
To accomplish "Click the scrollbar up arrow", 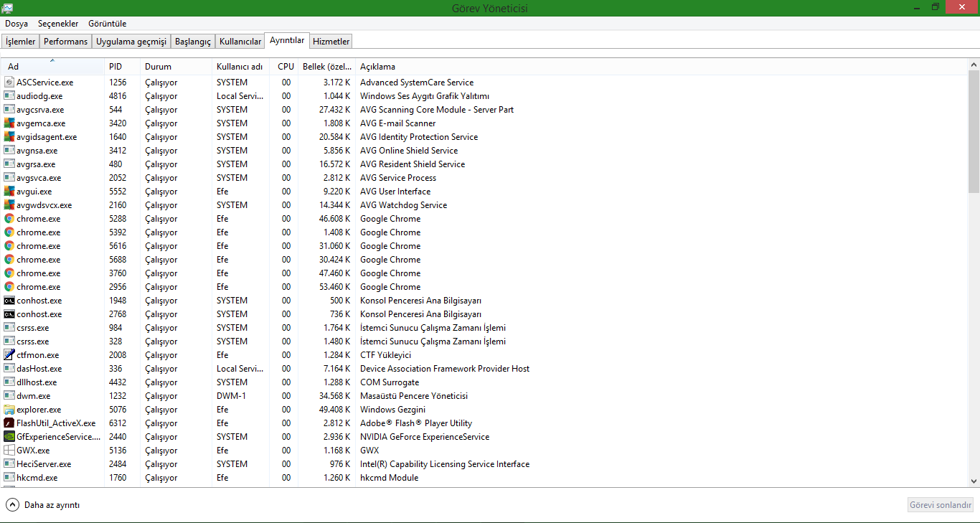I will click(974, 65).
